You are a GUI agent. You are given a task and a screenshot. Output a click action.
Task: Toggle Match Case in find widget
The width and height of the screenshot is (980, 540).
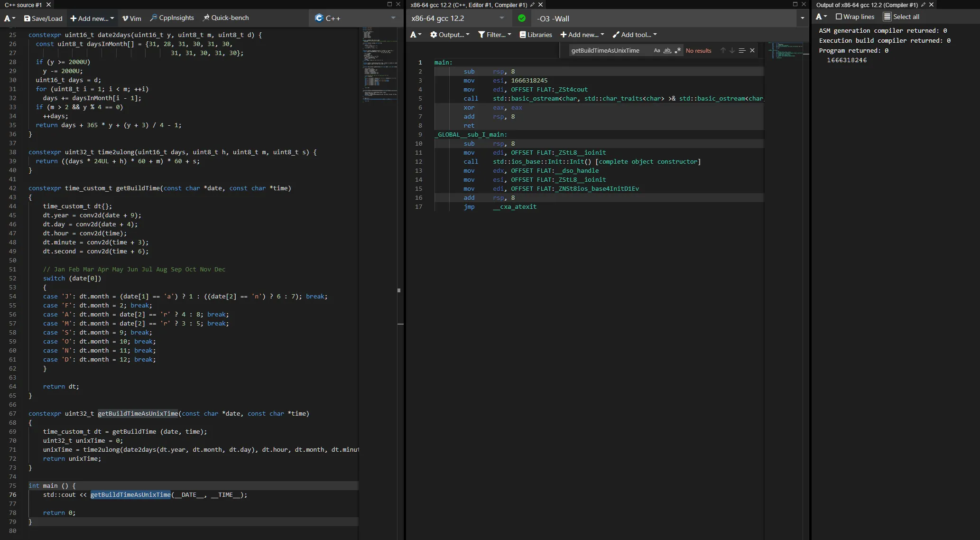tap(656, 50)
